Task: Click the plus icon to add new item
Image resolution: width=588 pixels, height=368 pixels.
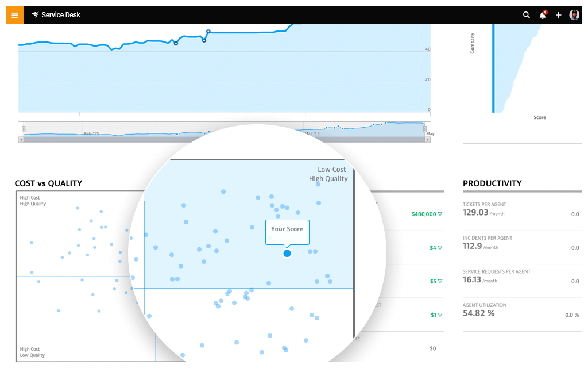Action: [x=558, y=15]
